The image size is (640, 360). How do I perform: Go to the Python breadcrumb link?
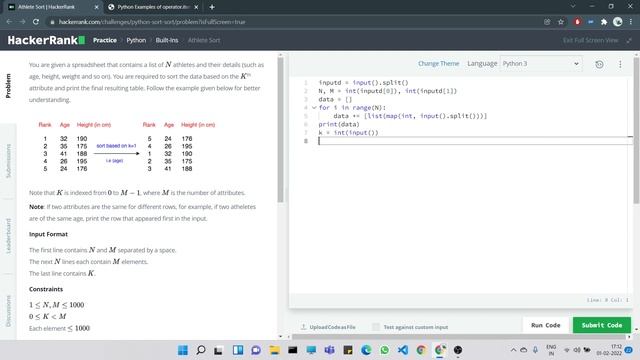point(136,40)
